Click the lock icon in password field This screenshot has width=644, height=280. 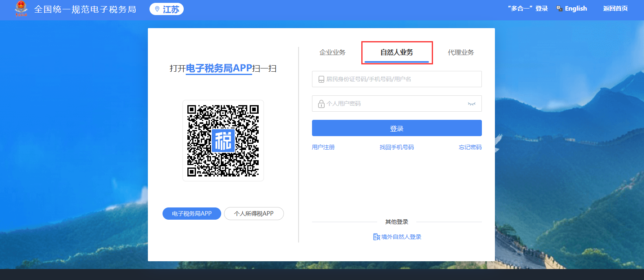point(321,104)
